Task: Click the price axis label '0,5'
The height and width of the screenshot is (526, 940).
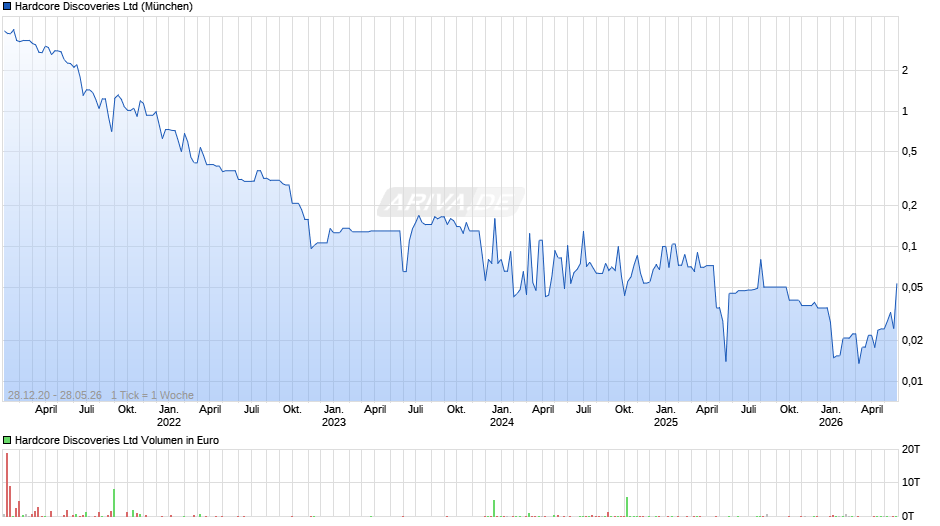Action: (909, 151)
